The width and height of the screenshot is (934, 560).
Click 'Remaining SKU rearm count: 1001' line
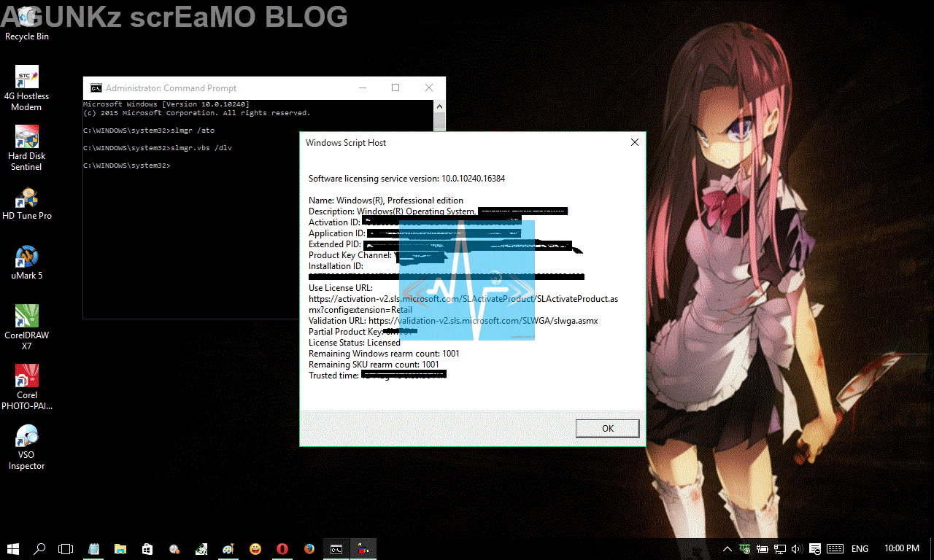coord(374,365)
